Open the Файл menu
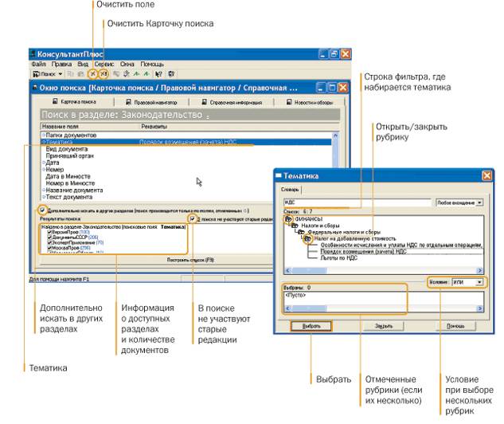 point(39,64)
